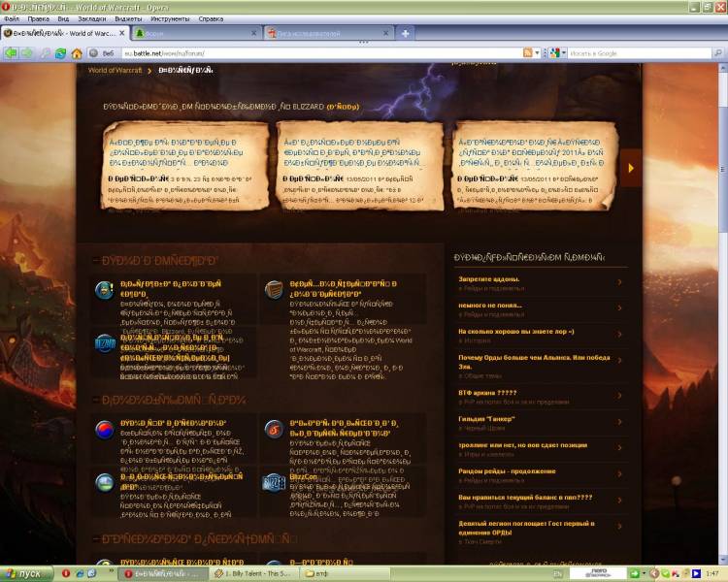Image resolution: width=728 pixels, height=582 pixels.
Task: Open topic 'Девятый легион поглощает Гост'
Action: [526, 528]
